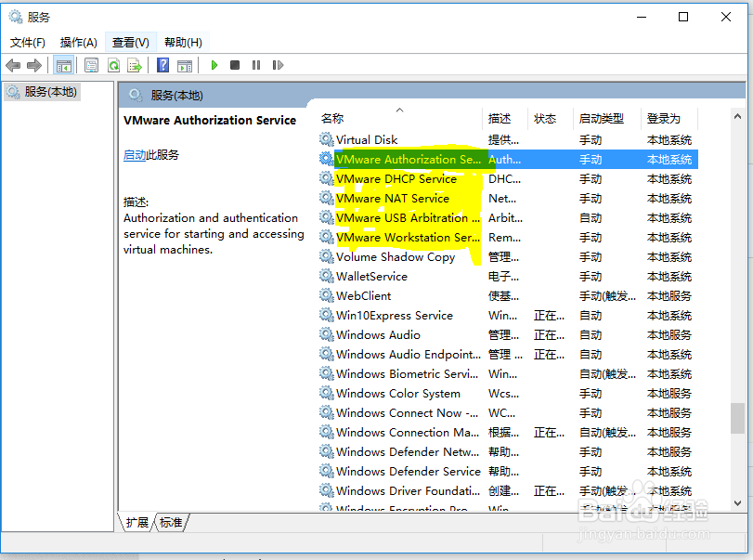Select Windows Audio Endpoint... row
Image resolution: width=753 pixels, height=560 pixels.
[508, 355]
